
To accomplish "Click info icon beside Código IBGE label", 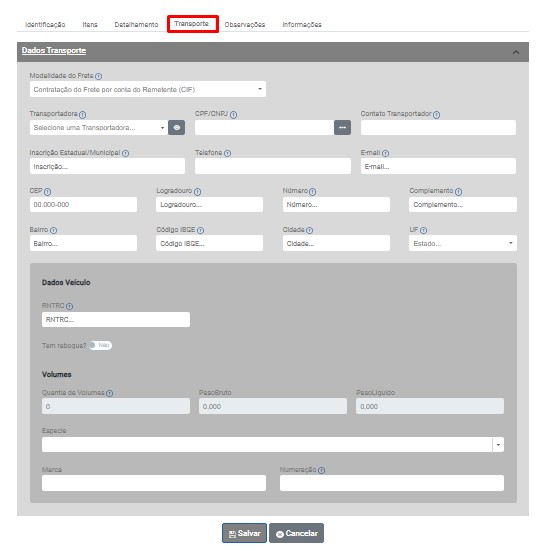I will tap(200, 230).
